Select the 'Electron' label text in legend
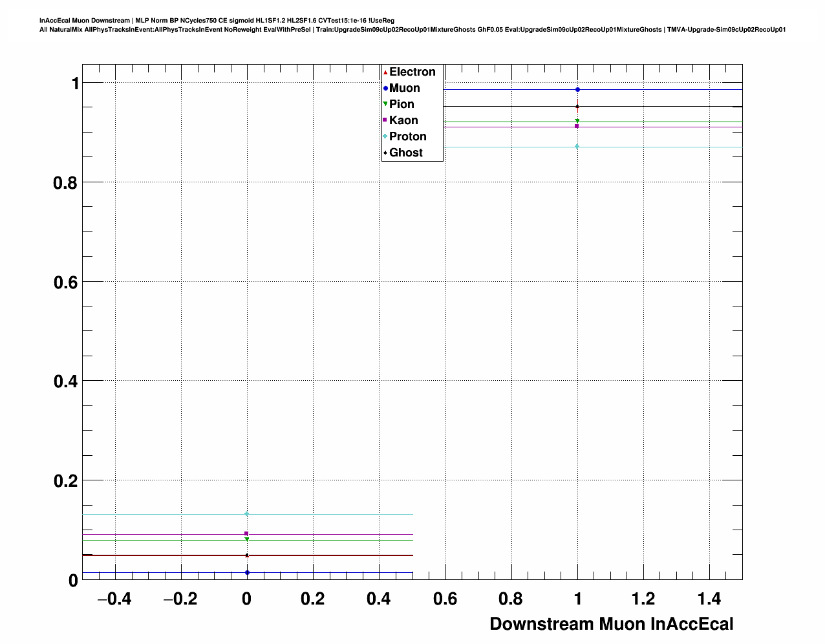825x644 pixels. click(x=412, y=72)
